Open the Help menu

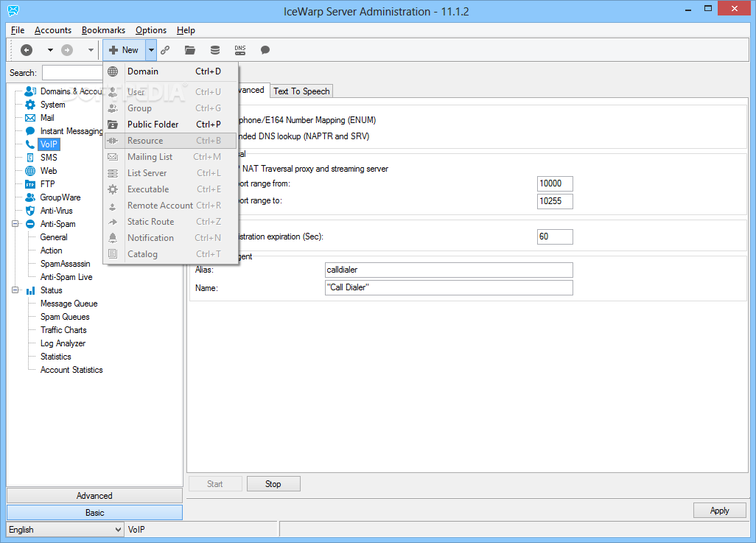186,30
